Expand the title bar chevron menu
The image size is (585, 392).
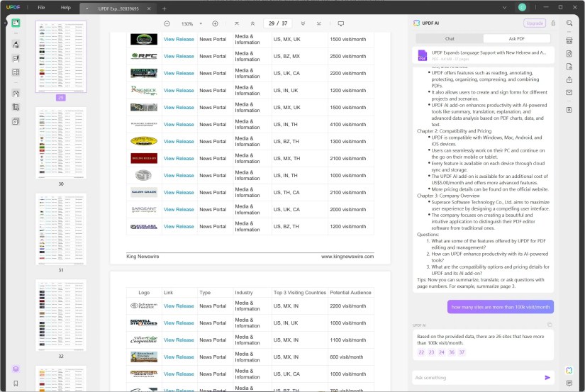504,8
